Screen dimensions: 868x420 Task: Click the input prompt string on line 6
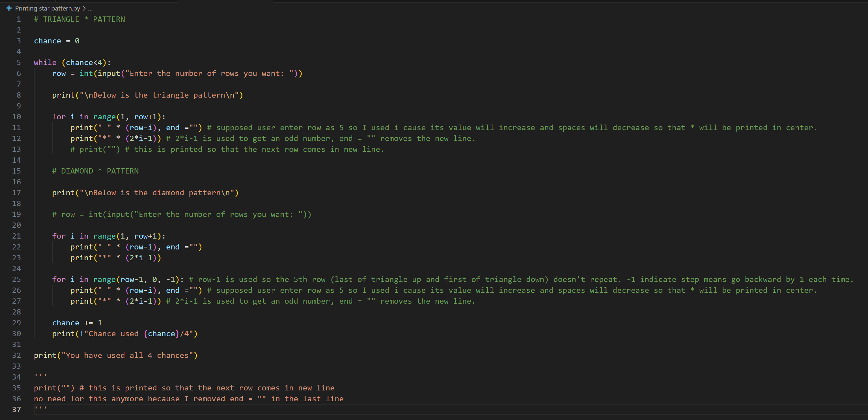pyautogui.click(x=209, y=73)
